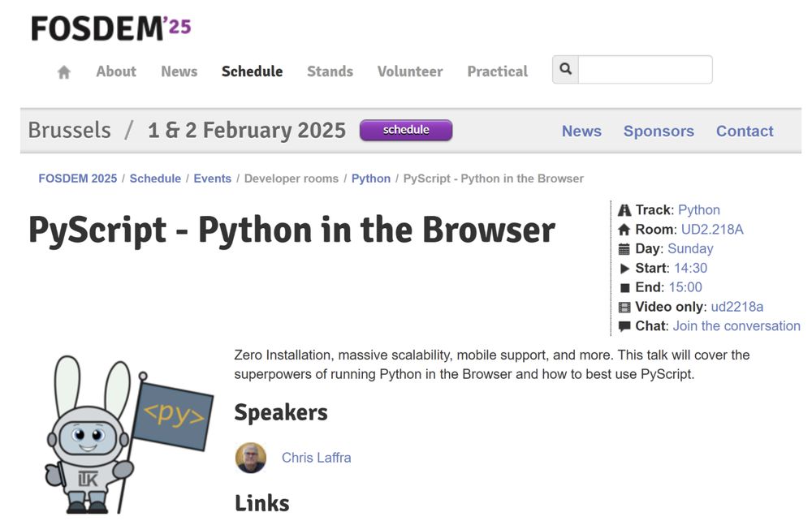This screenshot has width=812, height=521.
Task: Open the Python track link
Action: point(699,210)
